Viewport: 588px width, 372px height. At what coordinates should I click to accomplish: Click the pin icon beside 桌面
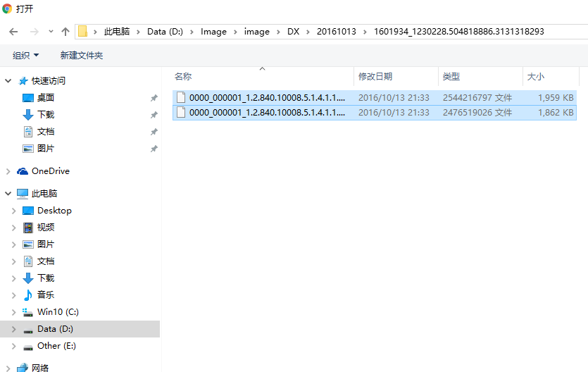tap(154, 98)
